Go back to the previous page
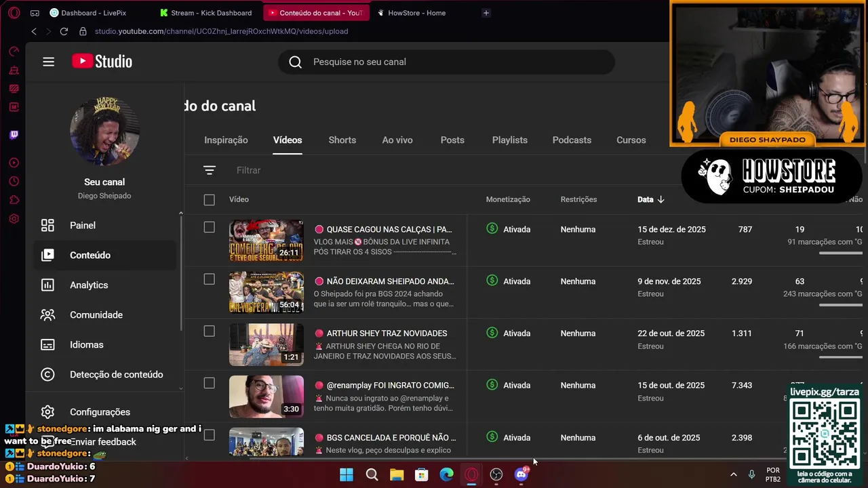 [34, 31]
